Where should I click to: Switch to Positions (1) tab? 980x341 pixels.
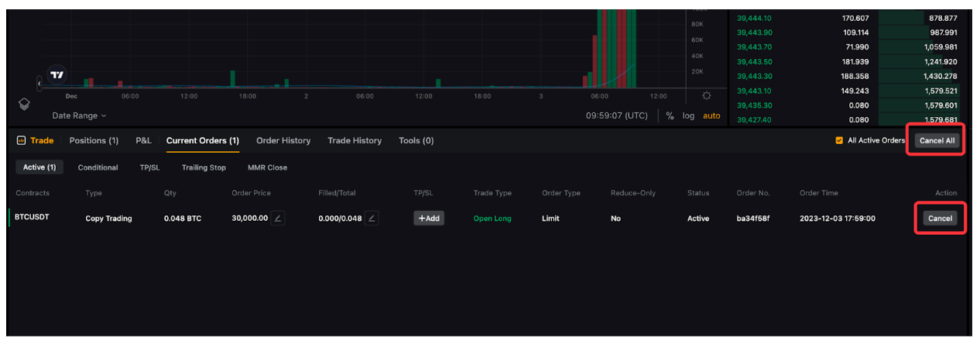tap(94, 140)
